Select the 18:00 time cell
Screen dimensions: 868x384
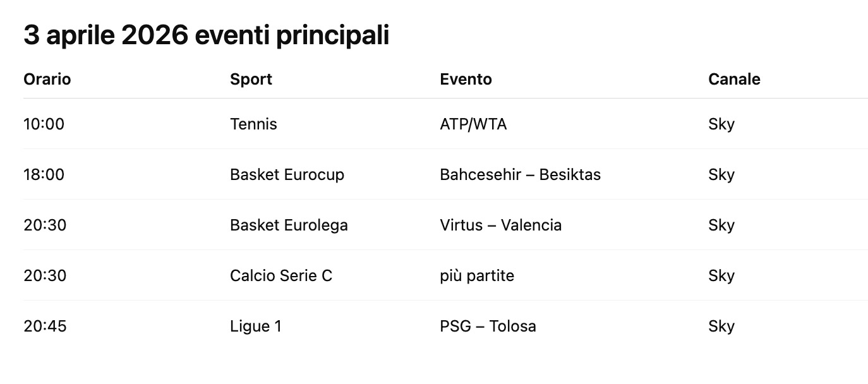point(44,175)
